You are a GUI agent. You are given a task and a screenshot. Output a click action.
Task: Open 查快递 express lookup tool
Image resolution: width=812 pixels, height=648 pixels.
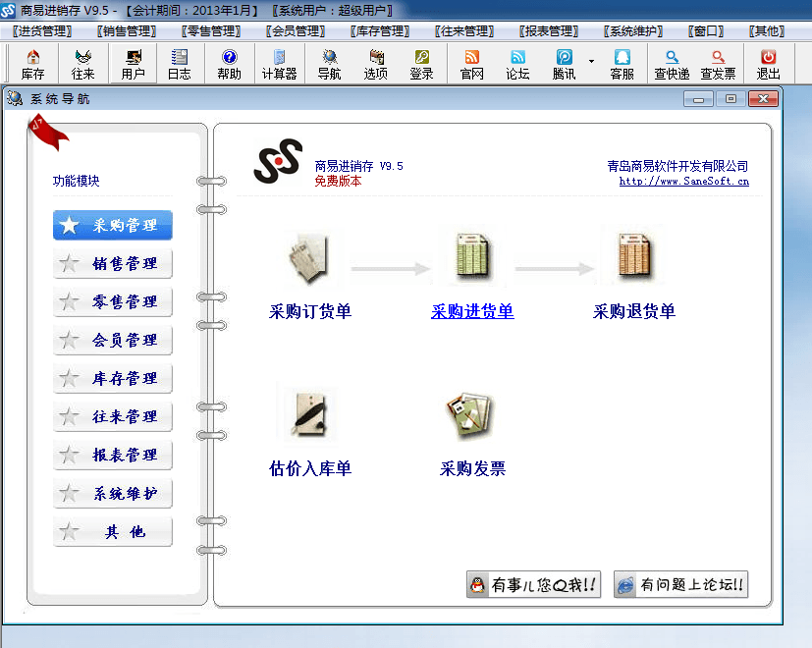coord(672,65)
